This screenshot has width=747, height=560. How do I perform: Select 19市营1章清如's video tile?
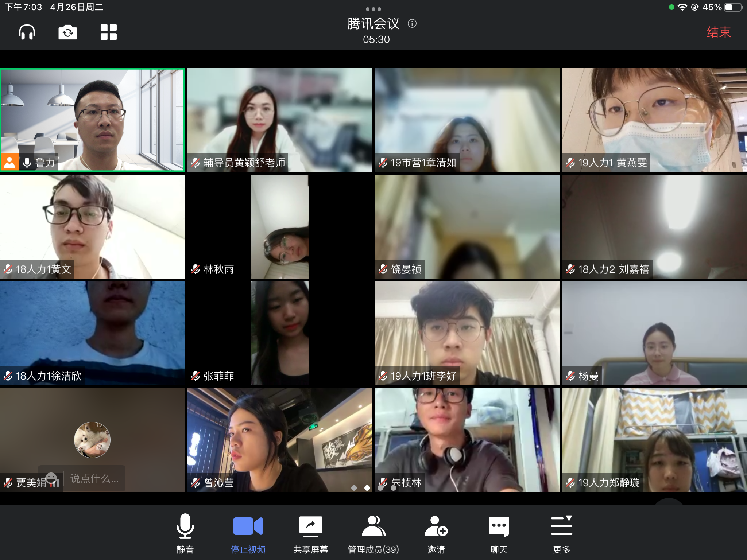(x=467, y=120)
